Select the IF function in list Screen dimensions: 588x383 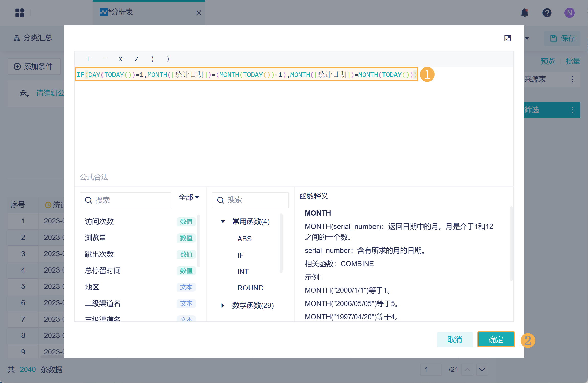point(240,255)
